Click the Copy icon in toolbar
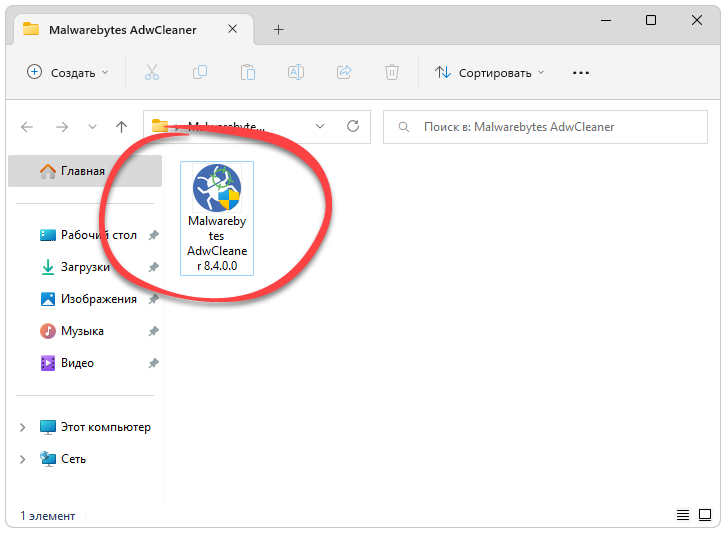Screen dimensions: 728x533 click(x=200, y=72)
